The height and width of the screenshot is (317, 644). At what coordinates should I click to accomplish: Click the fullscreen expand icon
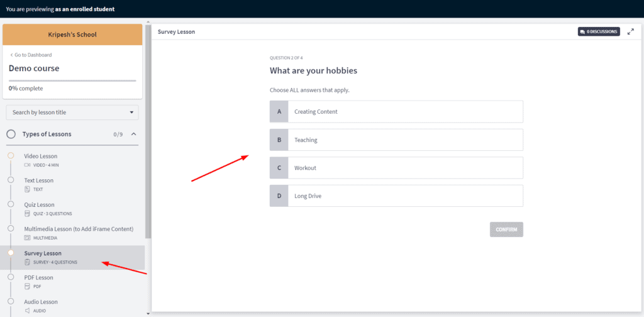[631, 31]
